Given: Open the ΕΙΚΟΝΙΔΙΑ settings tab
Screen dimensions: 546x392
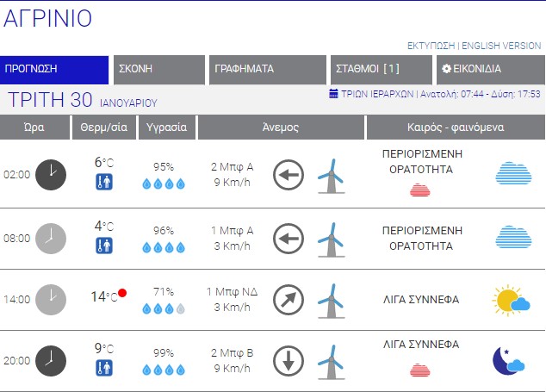Looking at the screenshot, I should coord(487,70).
